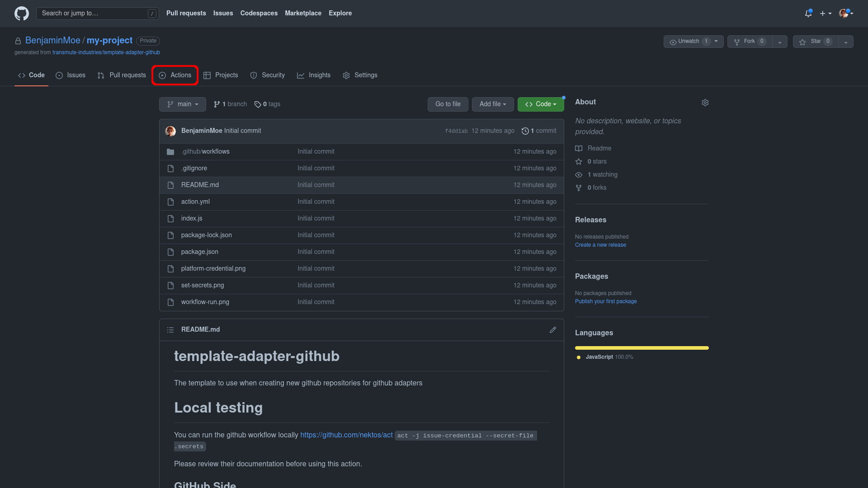Switch to the Code tab
This screenshot has height=488, width=868.
click(31, 75)
